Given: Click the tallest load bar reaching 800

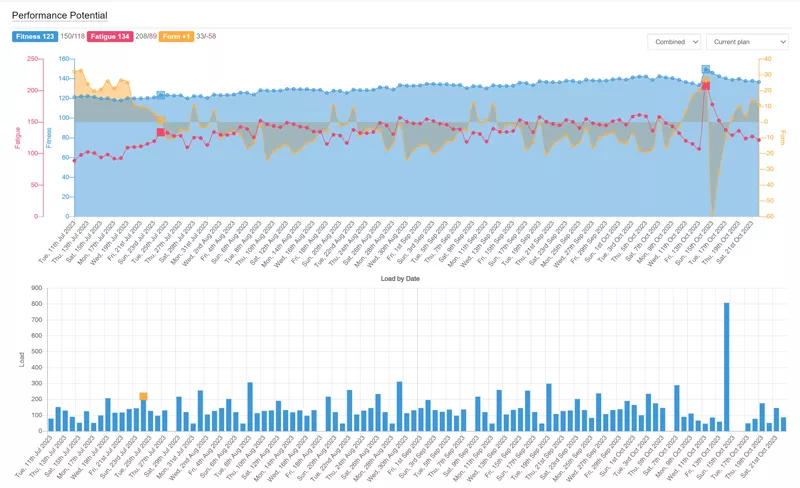Looking at the screenshot, I should point(727,367).
